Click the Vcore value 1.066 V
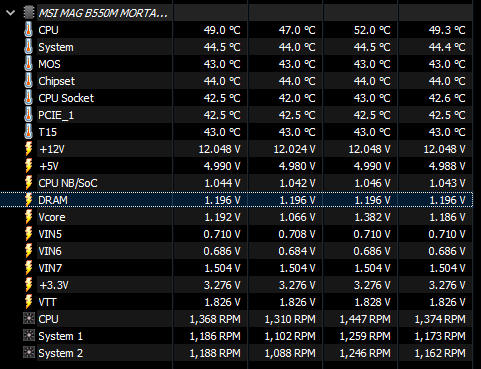481x369 pixels. click(x=297, y=217)
